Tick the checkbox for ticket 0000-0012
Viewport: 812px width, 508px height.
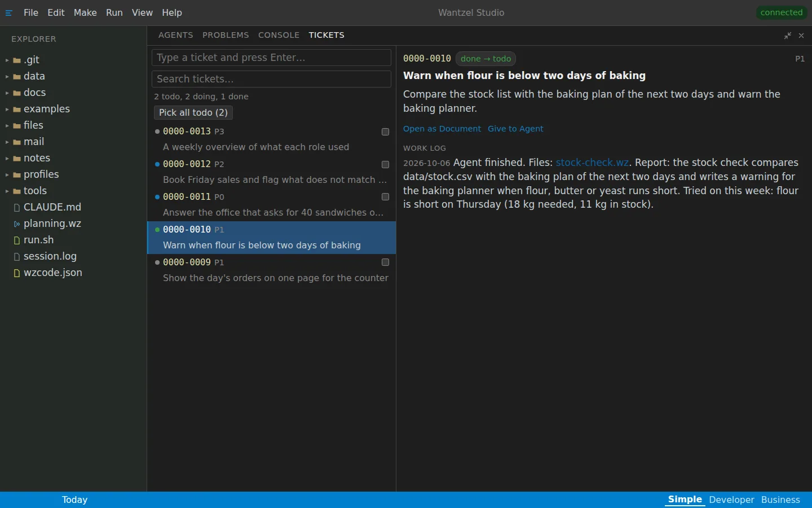pyautogui.click(x=385, y=164)
